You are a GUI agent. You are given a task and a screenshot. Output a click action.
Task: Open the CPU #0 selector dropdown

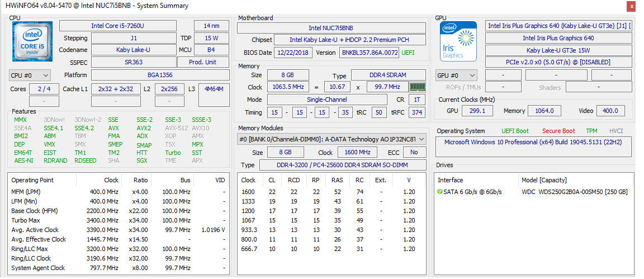(x=30, y=75)
